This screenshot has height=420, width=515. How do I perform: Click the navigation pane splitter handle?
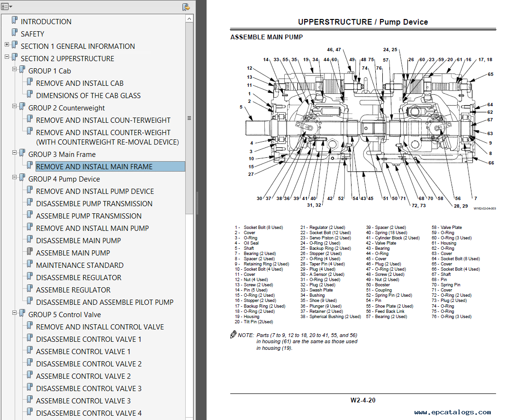pos(198,203)
